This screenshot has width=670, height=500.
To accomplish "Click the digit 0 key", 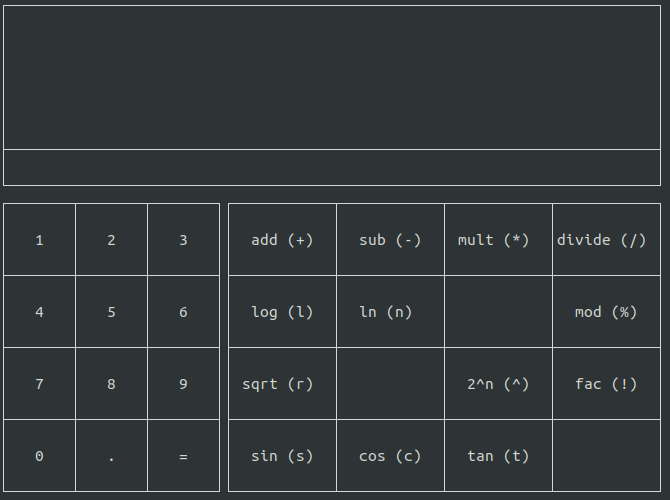I will [39, 456].
